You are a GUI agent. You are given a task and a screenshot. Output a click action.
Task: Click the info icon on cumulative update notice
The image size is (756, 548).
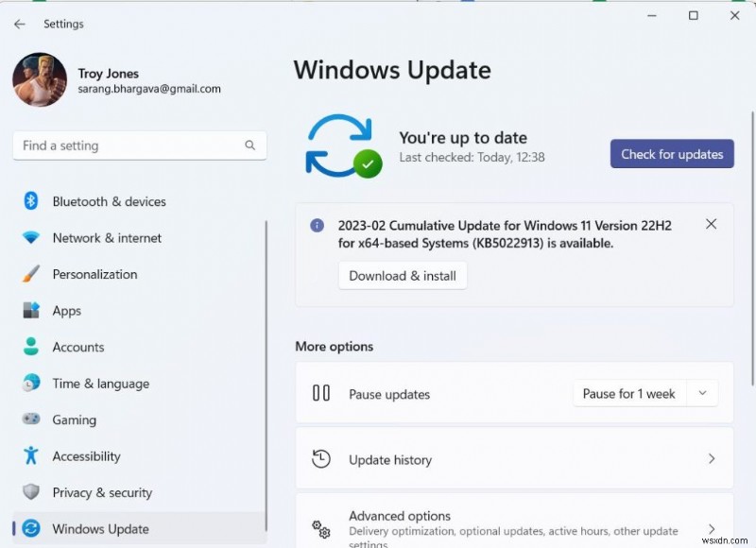[317, 225]
